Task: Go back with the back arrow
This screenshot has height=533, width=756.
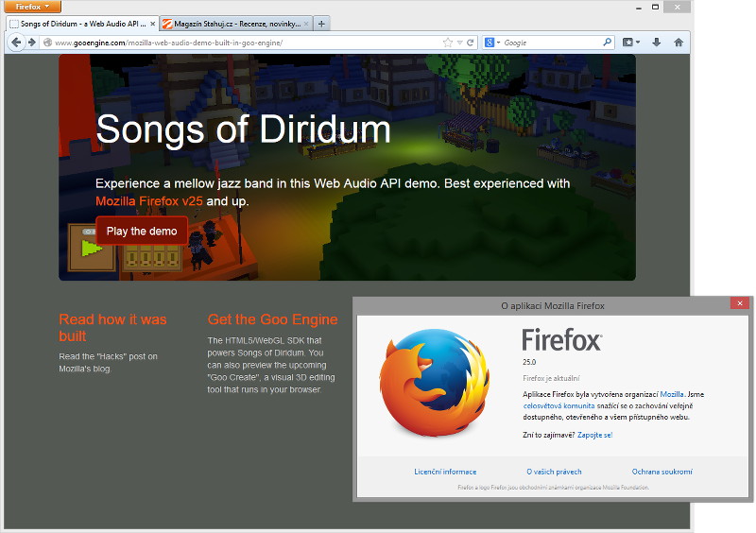Action: coord(16,43)
